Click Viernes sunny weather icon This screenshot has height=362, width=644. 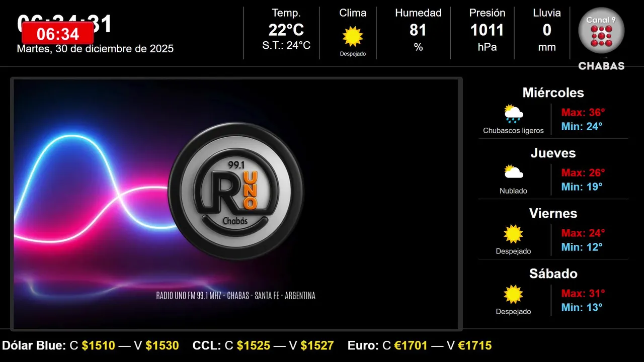(x=514, y=234)
